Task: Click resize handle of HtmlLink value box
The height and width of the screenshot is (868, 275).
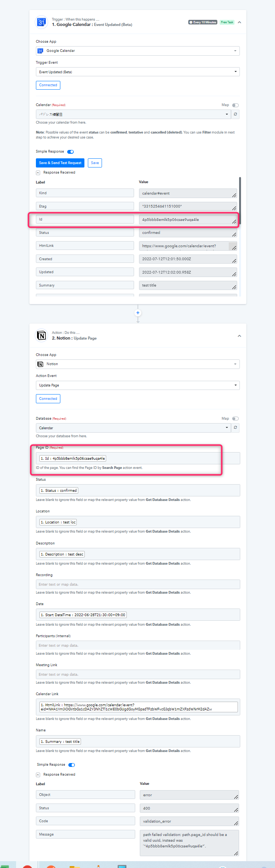Action: point(234,248)
